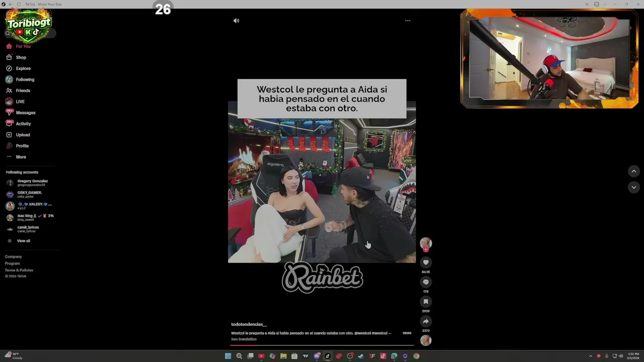Follow creator with the red plus badge

[426, 249]
